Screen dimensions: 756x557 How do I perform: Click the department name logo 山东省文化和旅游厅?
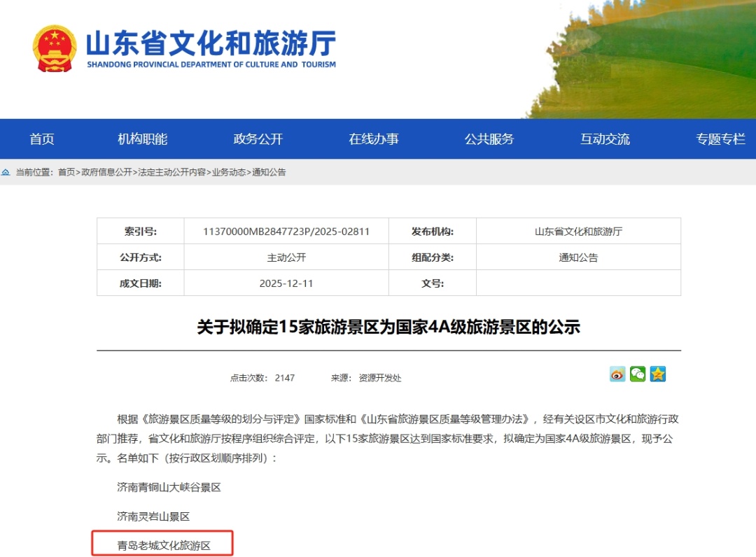click(210, 43)
